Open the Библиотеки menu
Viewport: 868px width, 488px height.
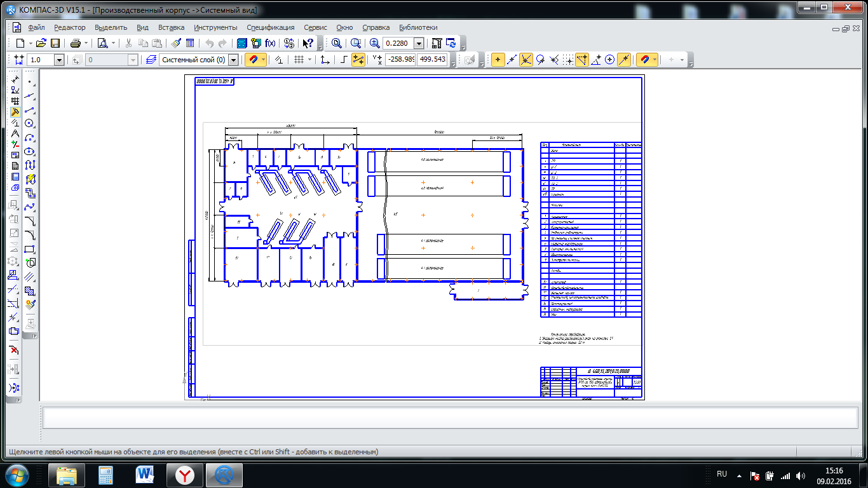pos(418,27)
